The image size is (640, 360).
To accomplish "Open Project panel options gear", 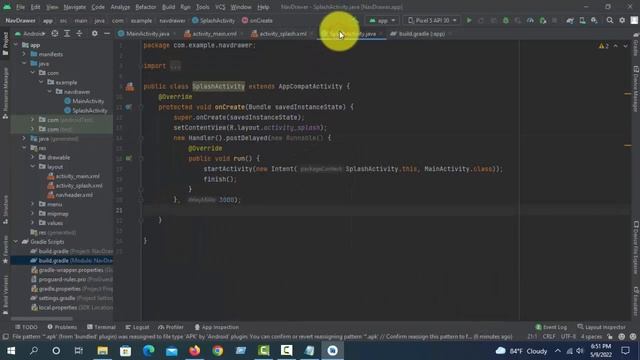I will 94,33.
